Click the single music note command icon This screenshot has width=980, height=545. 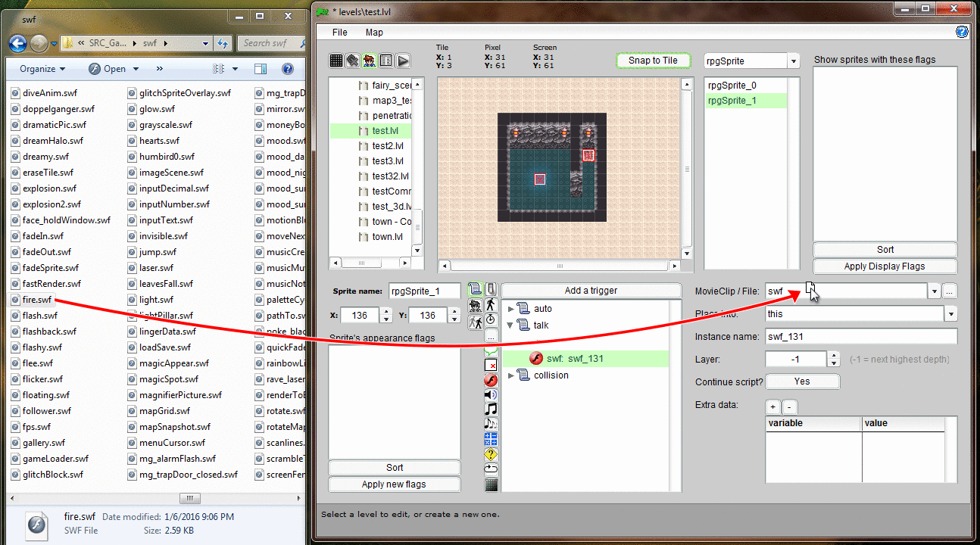491,410
